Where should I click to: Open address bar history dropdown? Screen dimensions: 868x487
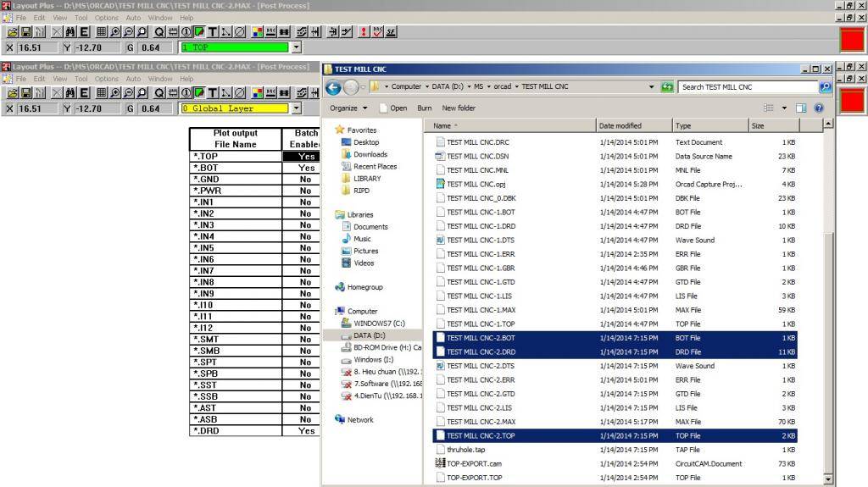tap(651, 87)
